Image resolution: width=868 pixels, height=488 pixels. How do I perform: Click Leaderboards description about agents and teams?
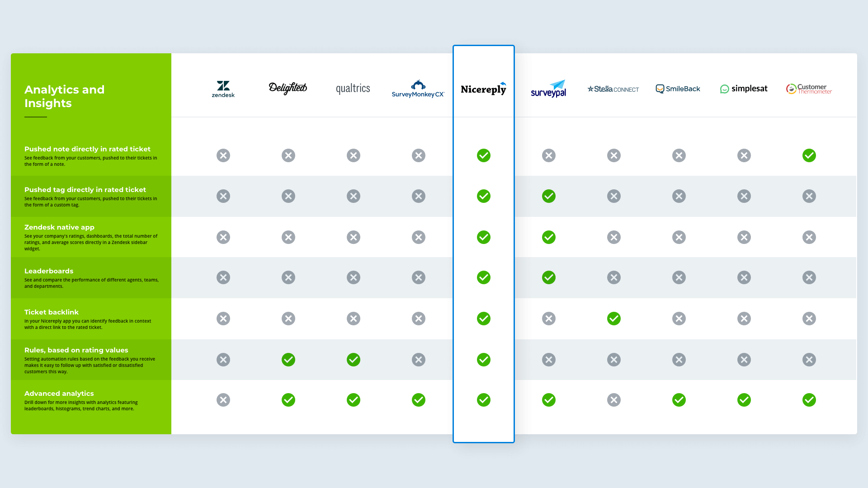pos(91,283)
